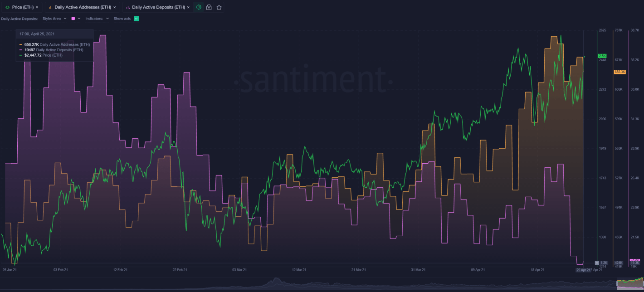Click the tooltip date 17:00, April 25, 2021
644x292 pixels.
coord(38,34)
